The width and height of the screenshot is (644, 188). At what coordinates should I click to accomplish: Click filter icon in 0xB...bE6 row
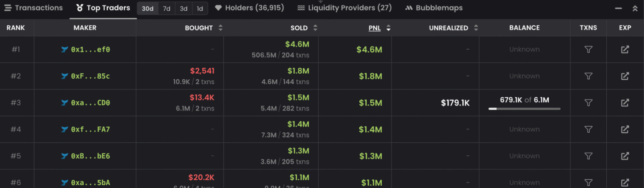coord(588,156)
